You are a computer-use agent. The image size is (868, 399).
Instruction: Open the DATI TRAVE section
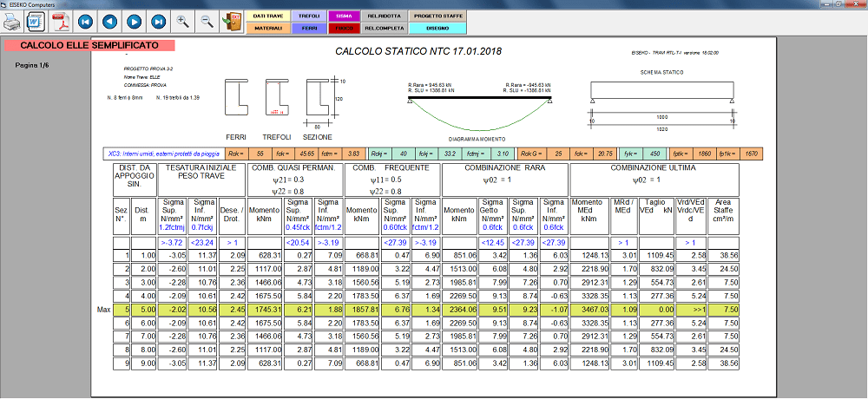coord(268,16)
